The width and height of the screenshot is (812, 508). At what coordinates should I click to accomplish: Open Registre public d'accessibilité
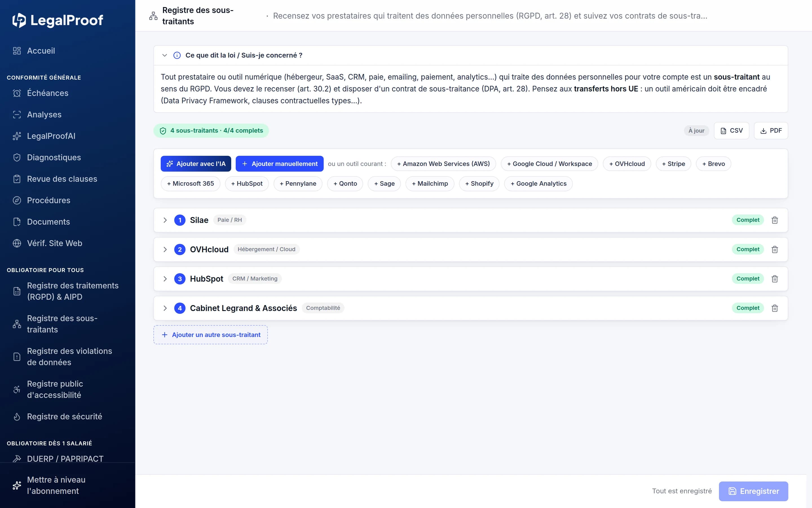(67, 389)
